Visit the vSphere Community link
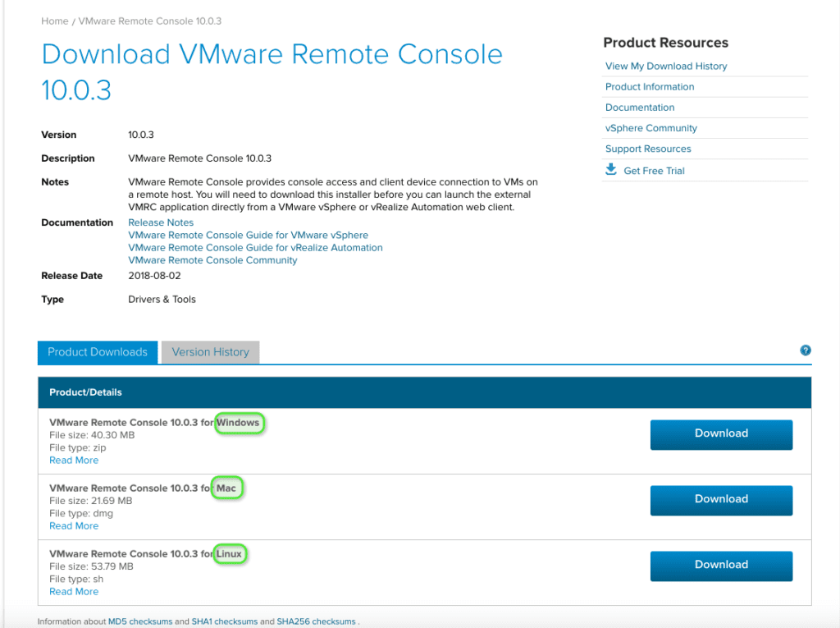This screenshot has height=628, width=840. pyautogui.click(x=651, y=127)
